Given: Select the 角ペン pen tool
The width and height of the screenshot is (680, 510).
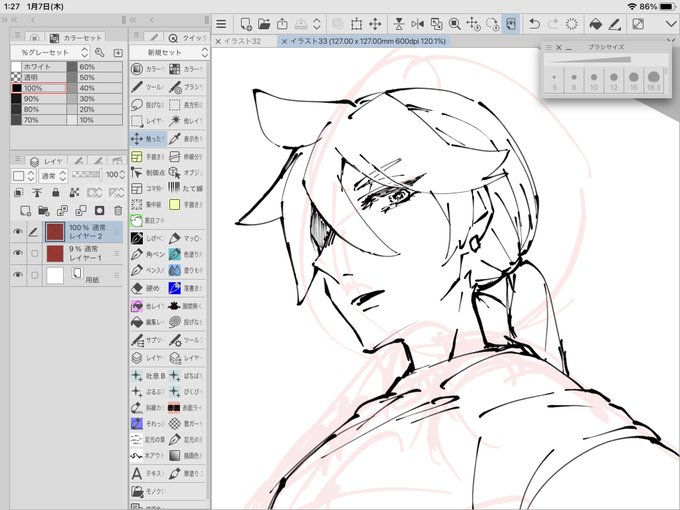Looking at the screenshot, I should pos(147,254).
